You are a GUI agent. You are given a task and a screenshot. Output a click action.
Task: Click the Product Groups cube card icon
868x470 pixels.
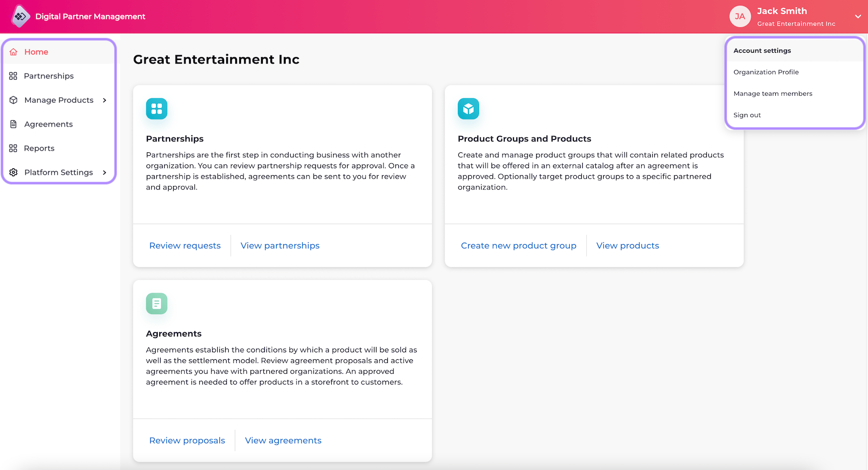(468, 109)
